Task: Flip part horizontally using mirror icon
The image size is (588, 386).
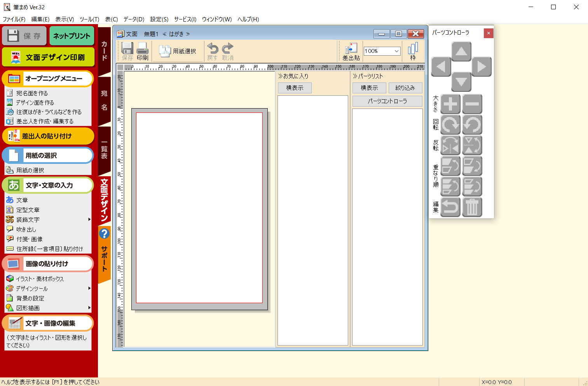Action: (450, 145)
